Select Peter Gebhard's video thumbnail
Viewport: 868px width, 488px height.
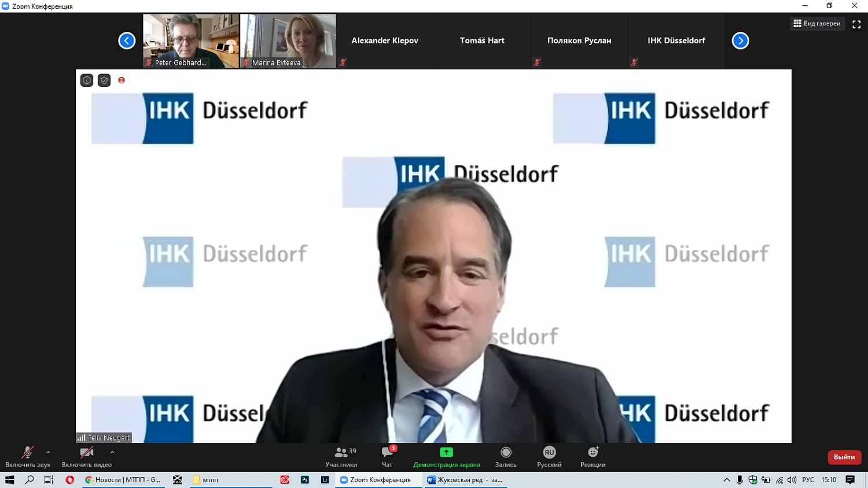(x=191, y=40)
